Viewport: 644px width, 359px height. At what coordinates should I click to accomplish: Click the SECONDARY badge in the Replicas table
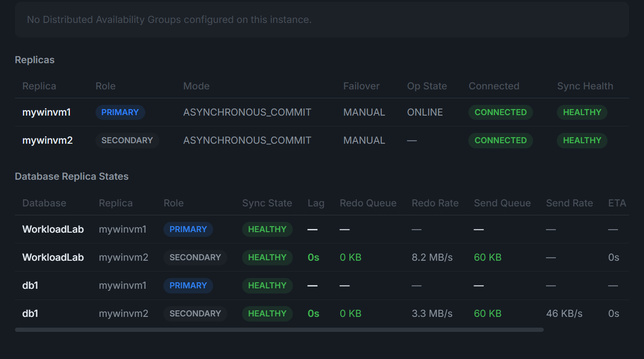[127, 140]
